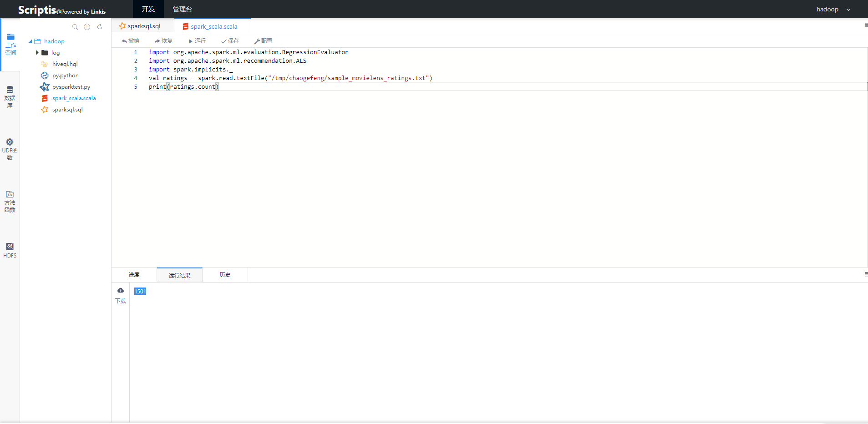Open pysparktest.py from file tree
868x424 pixels.
tap(71, 87)
